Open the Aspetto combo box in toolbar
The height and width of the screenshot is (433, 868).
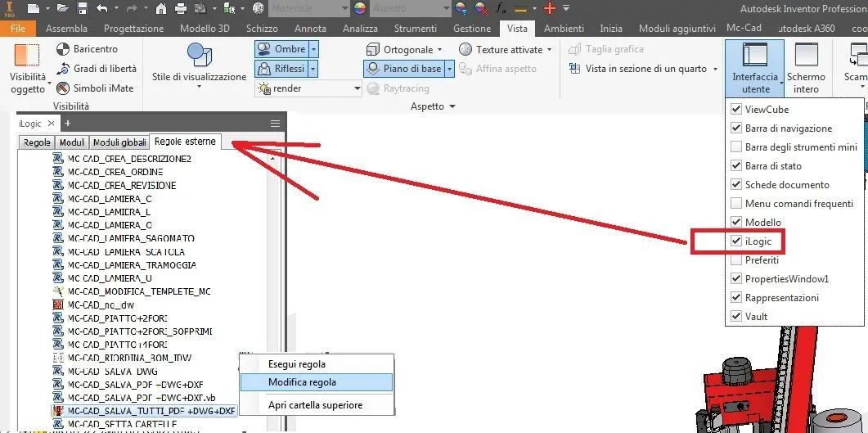pos(411,8)
